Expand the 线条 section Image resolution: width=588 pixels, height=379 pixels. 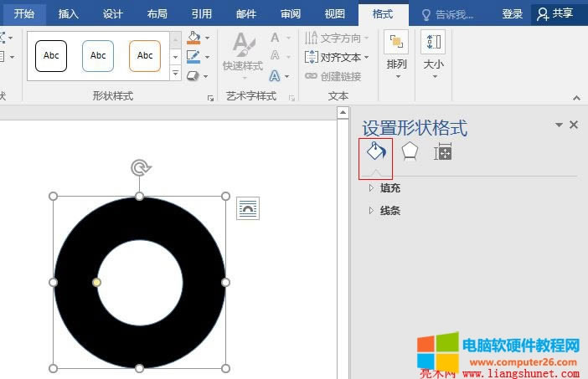(x=389, y=211)
